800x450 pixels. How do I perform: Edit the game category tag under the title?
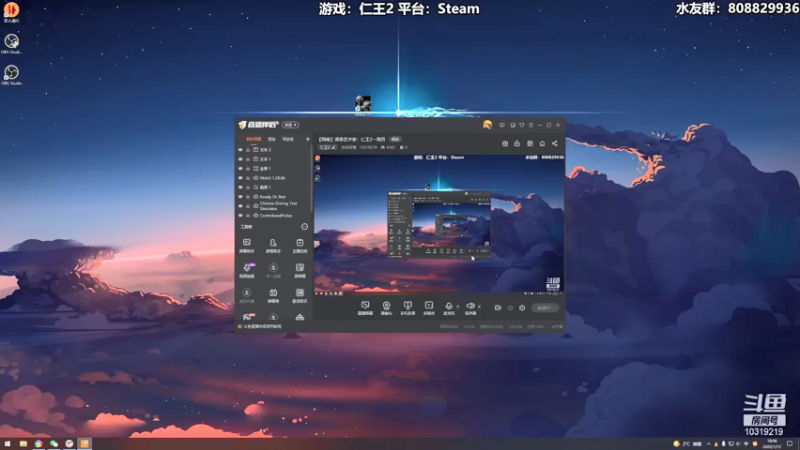click(328, 147)
